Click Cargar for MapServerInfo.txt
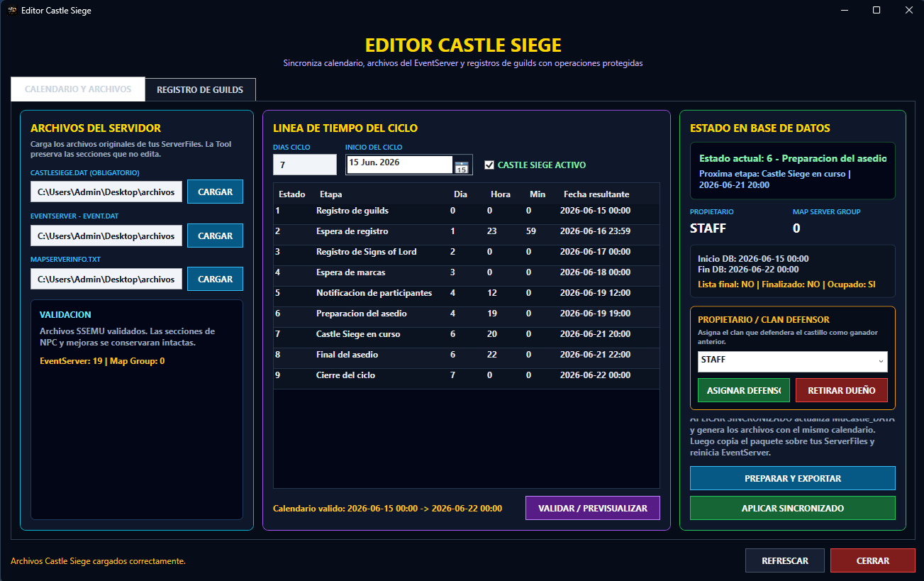The height and width of the screenshot is (581, 924). [215, 279]
